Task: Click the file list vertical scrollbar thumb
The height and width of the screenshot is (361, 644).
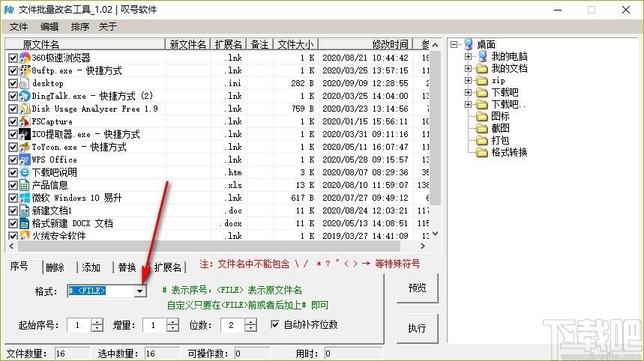Action: point(436,128)
